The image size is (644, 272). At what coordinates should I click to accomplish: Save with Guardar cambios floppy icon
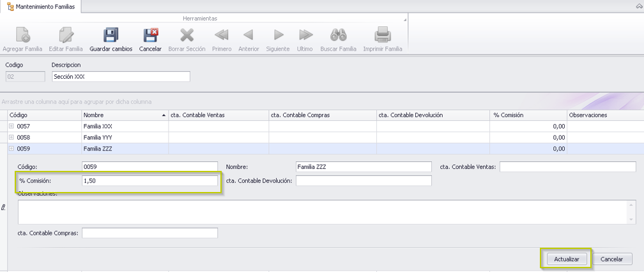coord(111,35)
